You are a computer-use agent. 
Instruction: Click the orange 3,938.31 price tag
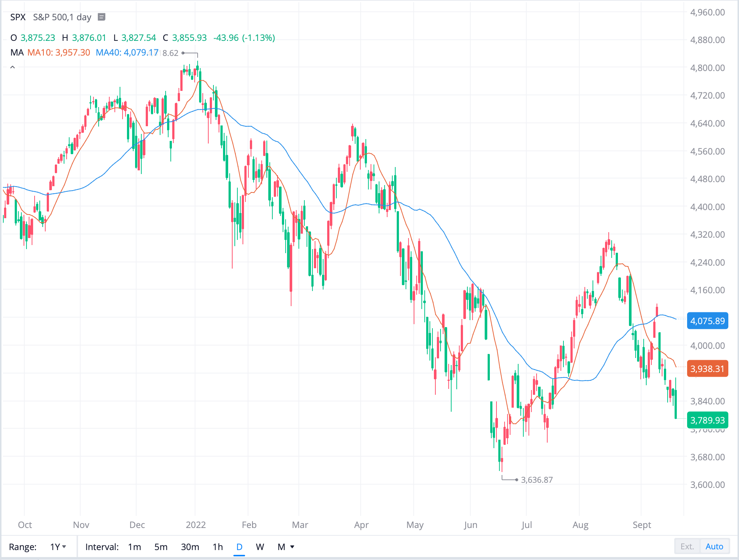click(x=707, y=369)
